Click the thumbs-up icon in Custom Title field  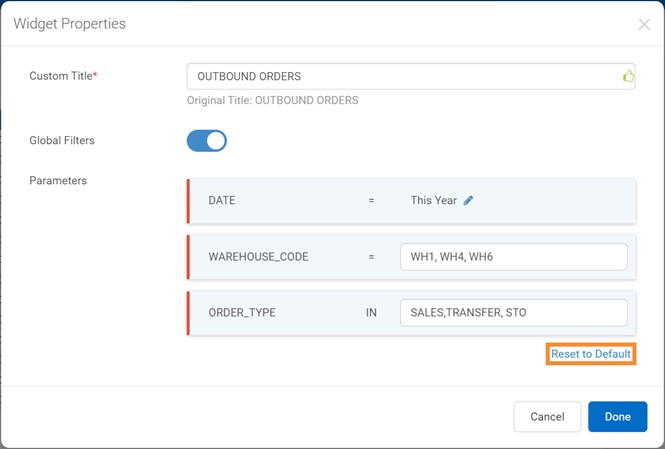[x=628, y=76]
